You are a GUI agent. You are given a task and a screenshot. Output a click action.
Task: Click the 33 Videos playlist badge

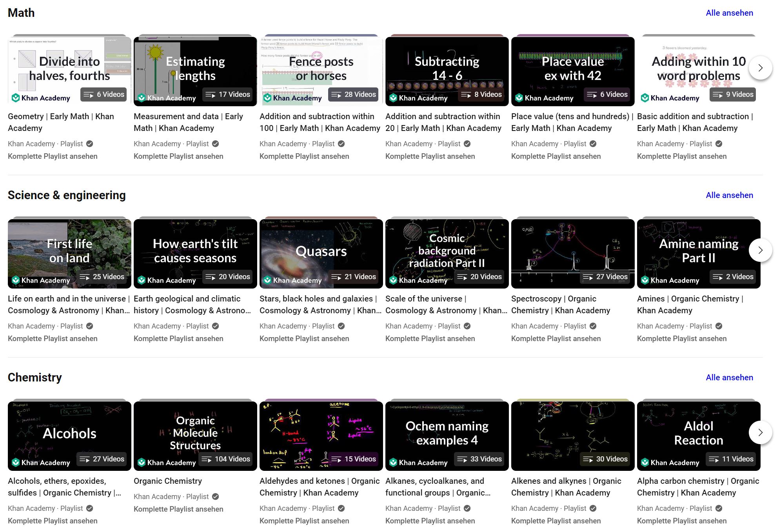[479, 459]
